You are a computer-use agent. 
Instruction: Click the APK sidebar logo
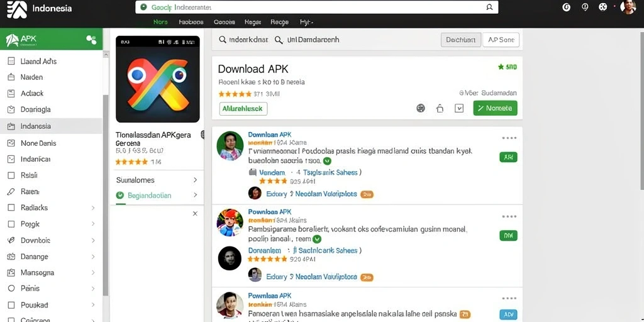pos(21,40)
